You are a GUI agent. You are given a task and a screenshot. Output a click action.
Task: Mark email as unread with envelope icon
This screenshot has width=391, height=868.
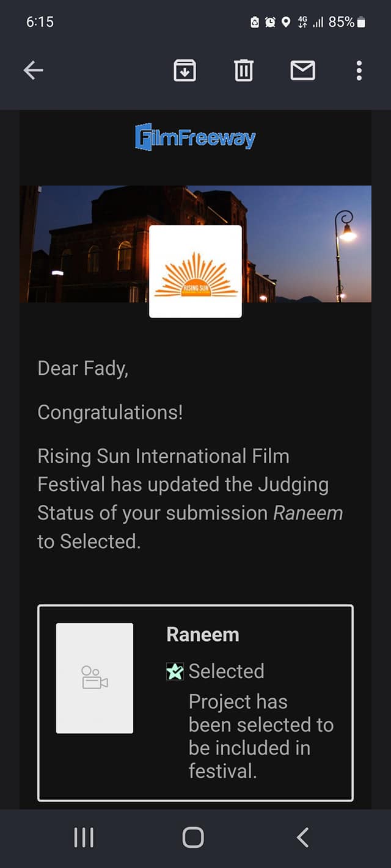click(x=302, y=71)
